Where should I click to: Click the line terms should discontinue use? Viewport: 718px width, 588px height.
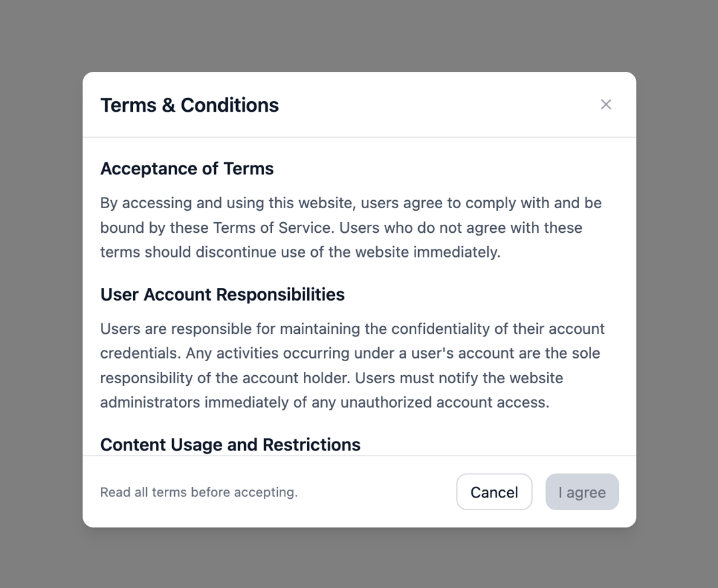point(300,252)
